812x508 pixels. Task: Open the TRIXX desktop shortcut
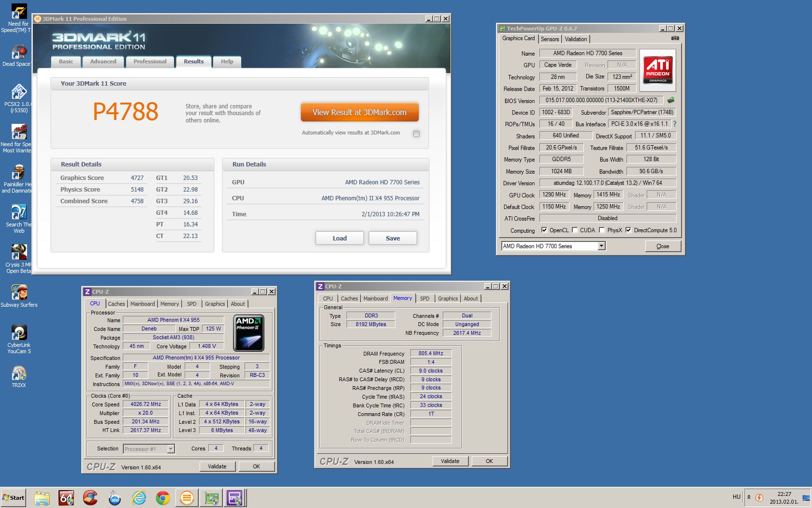18,377
